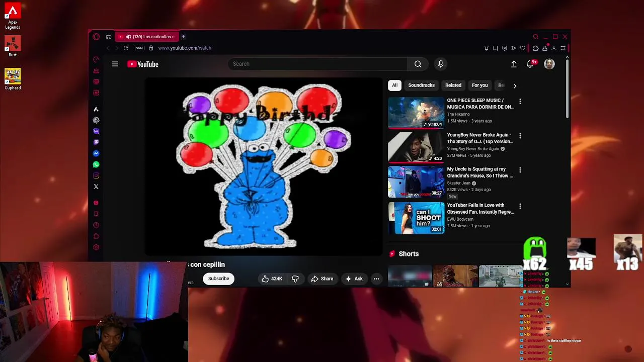Open the X (Twitter) sidebar panel
Screen dimensions: 644x362
[x=96, y=187]
